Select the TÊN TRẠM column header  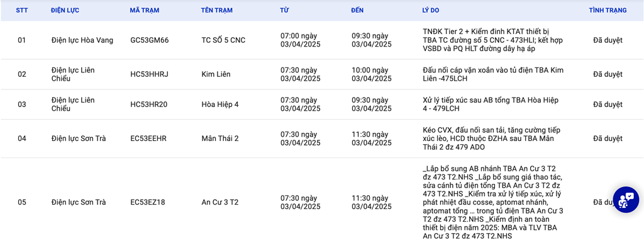[217, 10]
